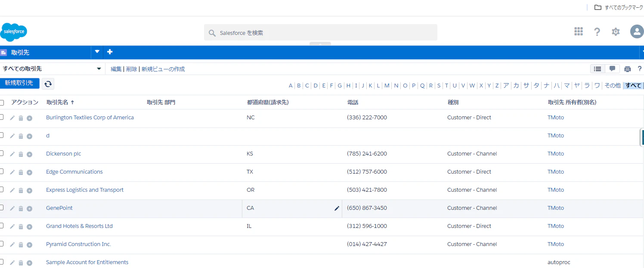The width and height of the screenshot is (644, 268).
Task: Check the checkbox for account d
Action: 2,135
